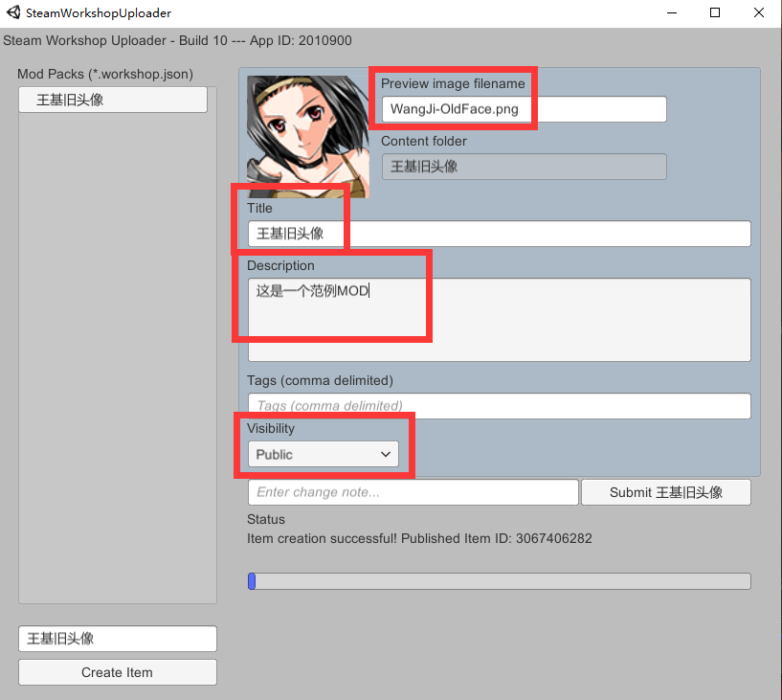Click the new item name field above Create Item
The height and width of the screenshot is (700, 782).
coord(118,639)
